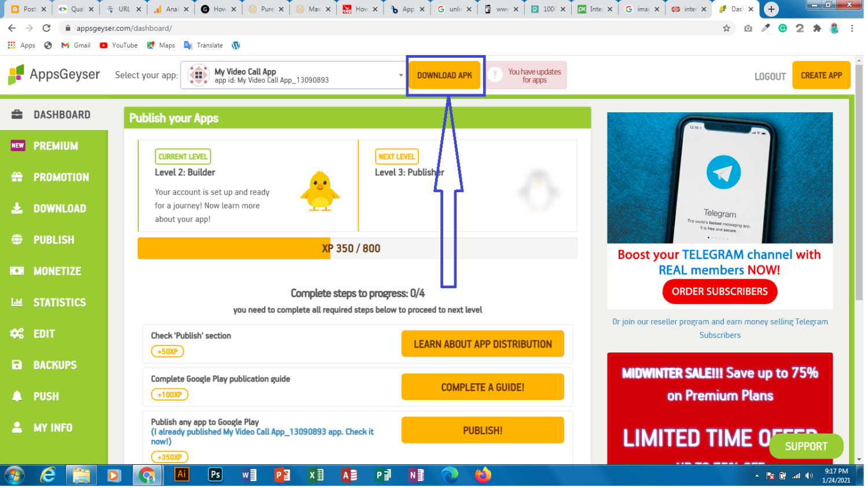This screenshot has height=488, width=868.
Task: Click the Monetize cash icon
Action: [x=17, y=271]
